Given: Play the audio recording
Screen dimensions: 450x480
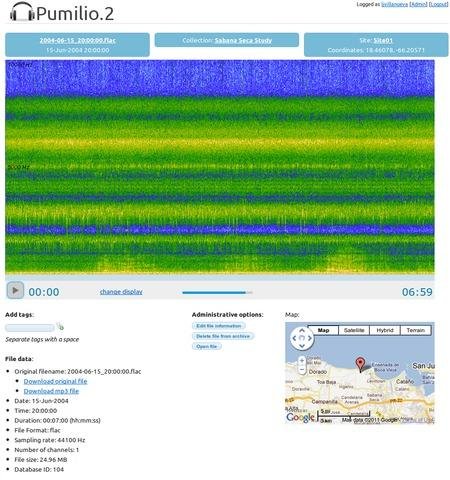Looking at the screenshot, I should [x=15, y=290].
